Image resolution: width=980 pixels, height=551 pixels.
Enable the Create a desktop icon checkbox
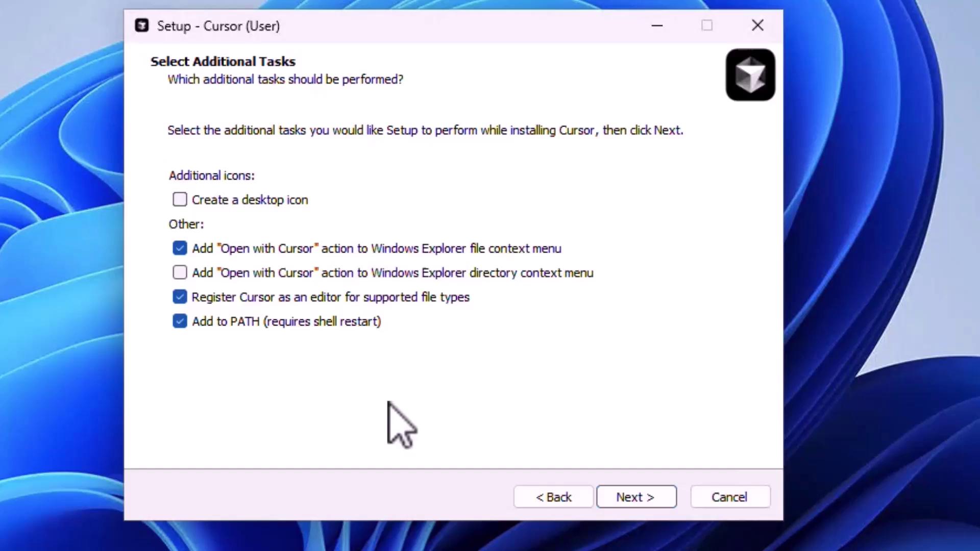tap(180, 199)
